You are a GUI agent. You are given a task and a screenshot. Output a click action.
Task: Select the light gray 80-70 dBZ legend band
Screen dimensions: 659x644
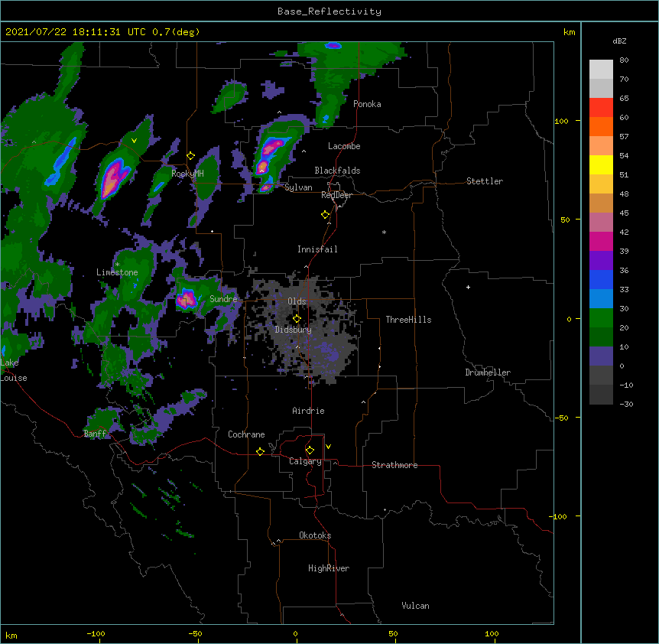point(601,70)
